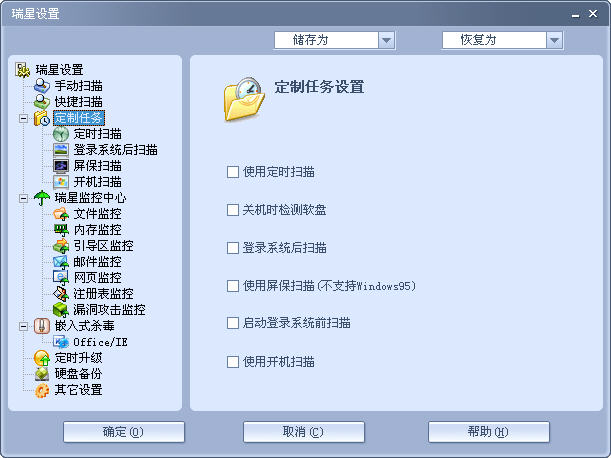
Task: Enable 启动登录系统前扫描 checkbox
Action: [x=233, y=323]
